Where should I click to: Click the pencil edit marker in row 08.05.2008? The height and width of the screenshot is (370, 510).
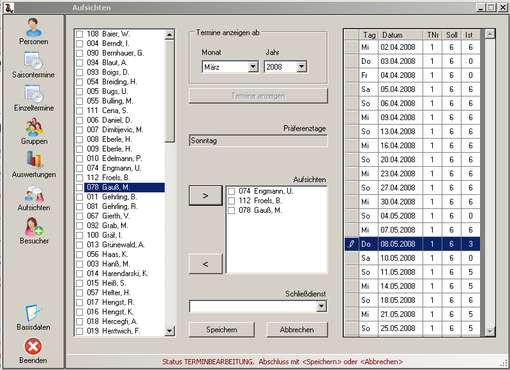(x=351, y=244)
